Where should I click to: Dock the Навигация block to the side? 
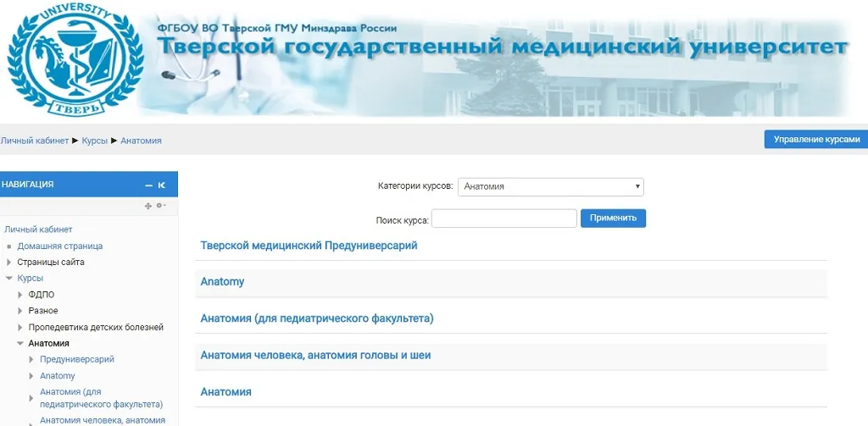point(162,185)
